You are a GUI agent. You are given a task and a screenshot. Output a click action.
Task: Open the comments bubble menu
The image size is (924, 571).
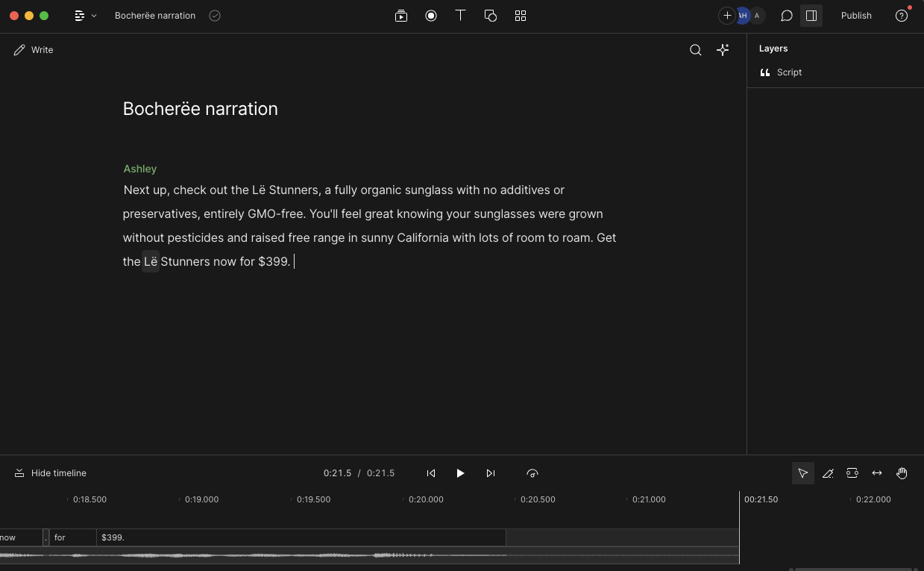786,15
